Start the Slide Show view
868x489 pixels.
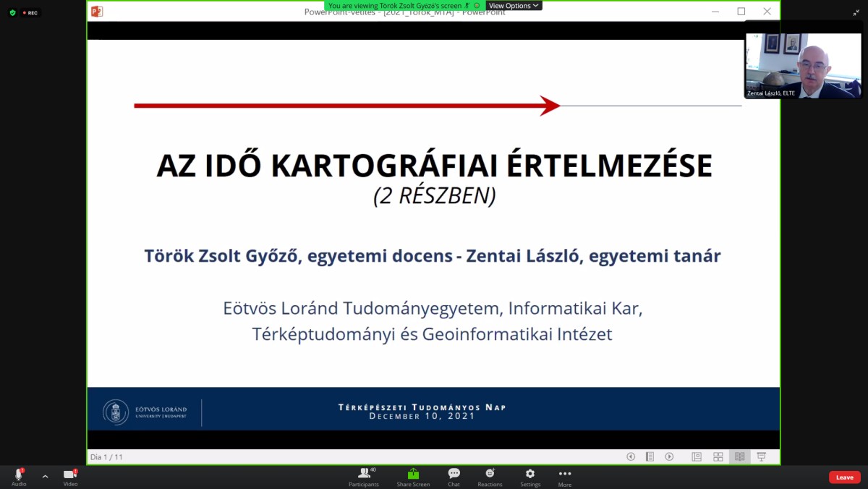click(x=761, y=456)
